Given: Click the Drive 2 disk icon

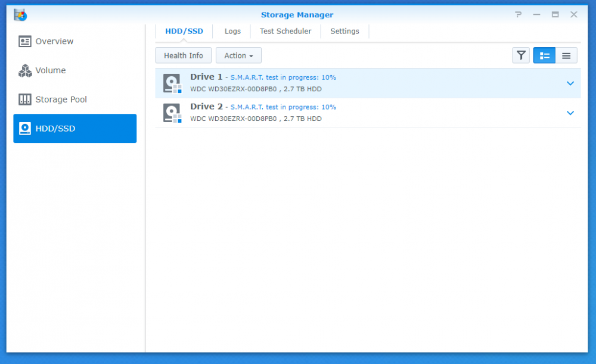Looking at the screenshot, I should (172, 113).
